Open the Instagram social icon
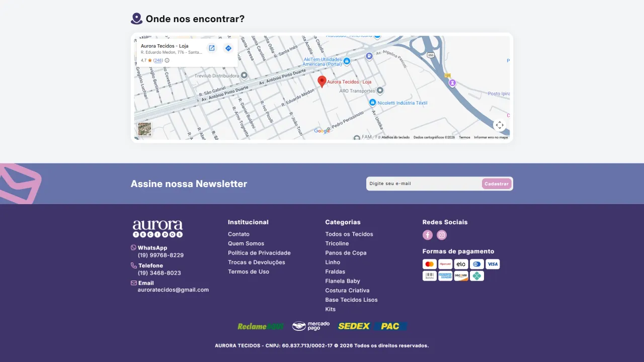644x362 pixels. pyautogui.click(x=442, y=235)
